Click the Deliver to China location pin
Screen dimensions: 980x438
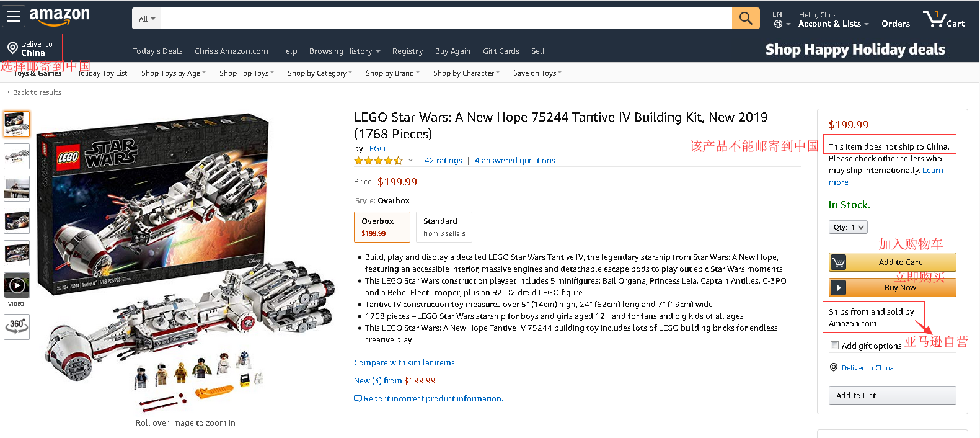coord(12,48)
